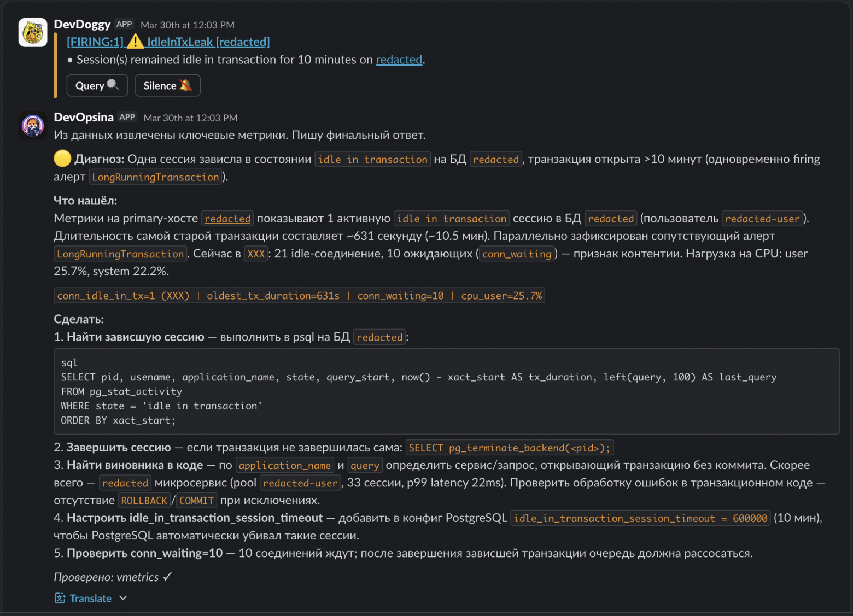Click the Translate link text
The width and height of the screenshot is (853, 616).
[90, 598]
